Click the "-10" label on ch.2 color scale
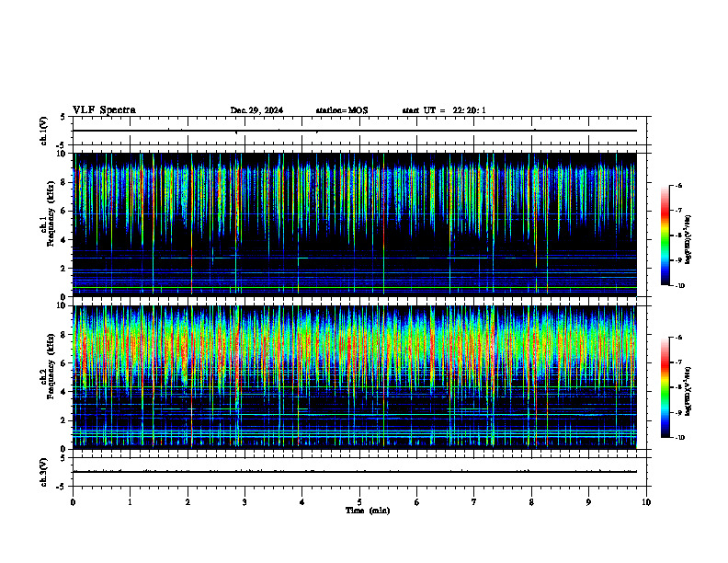The height and width of the screenshot is (563, 728). (680, 438)
